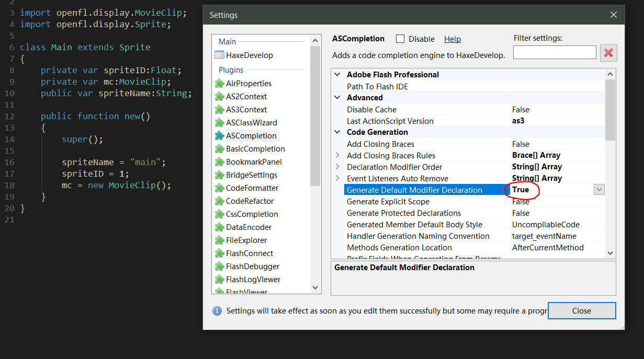This screenshot has height=359, width=644.
Task: Click the Filter settings text field
Action: [x=554, y=52]
